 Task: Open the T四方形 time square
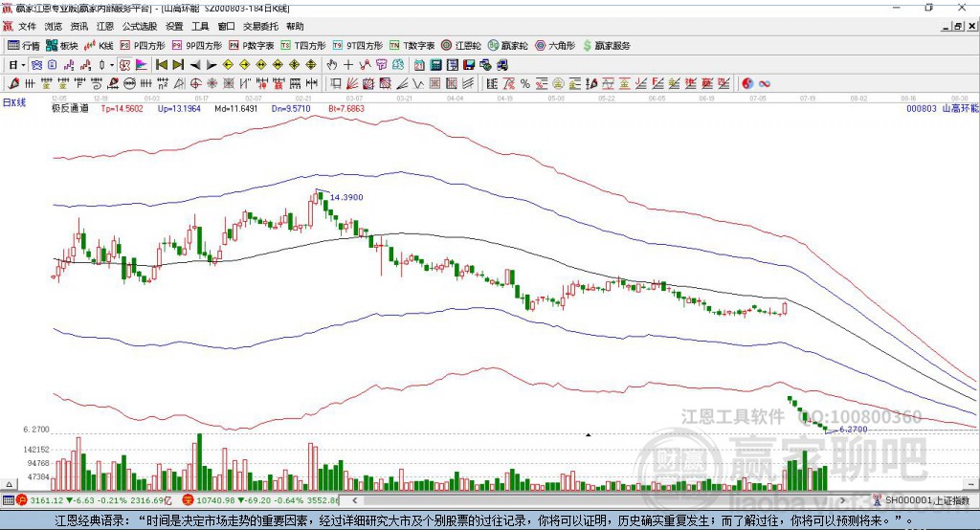pos(303,46)
